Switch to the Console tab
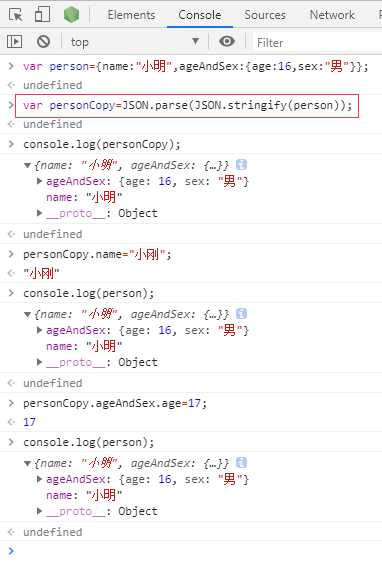 [200, 15]
